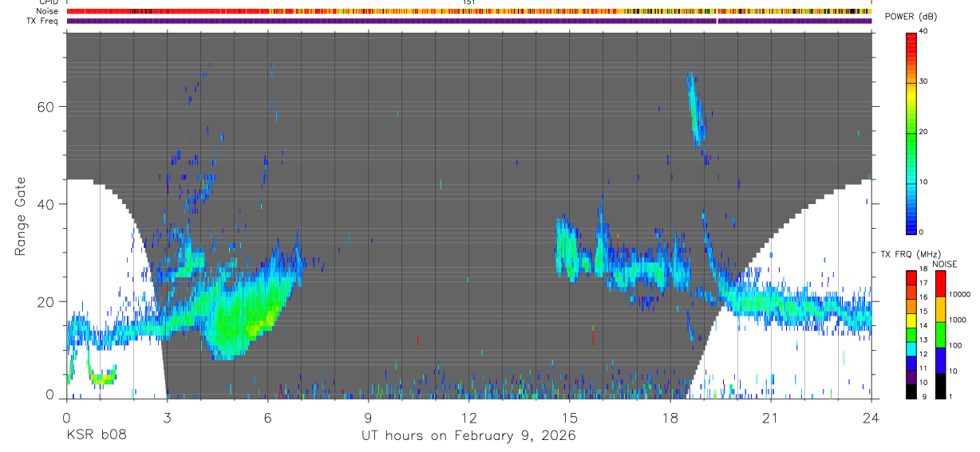The image size is (980, 452).
Task: Click the '40' value on POWER scale
Action: tap(923, 31)
